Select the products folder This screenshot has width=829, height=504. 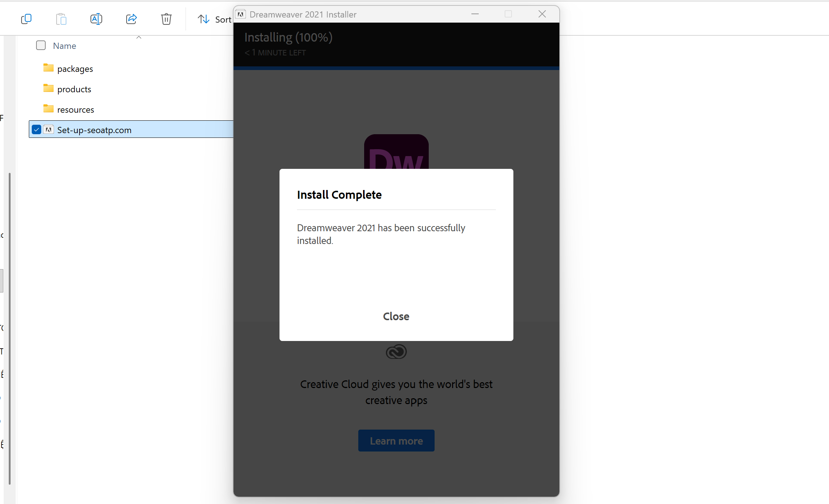tap(74, 89)
